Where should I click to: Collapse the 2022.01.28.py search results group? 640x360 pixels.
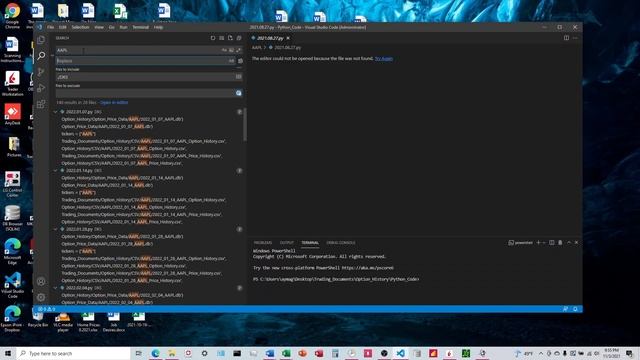point(56,229)
